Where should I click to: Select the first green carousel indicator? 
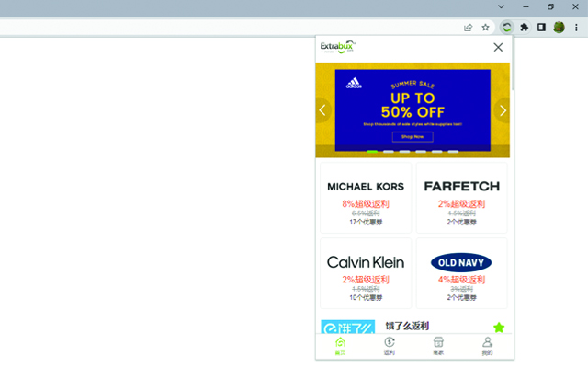tap(372, 152)
